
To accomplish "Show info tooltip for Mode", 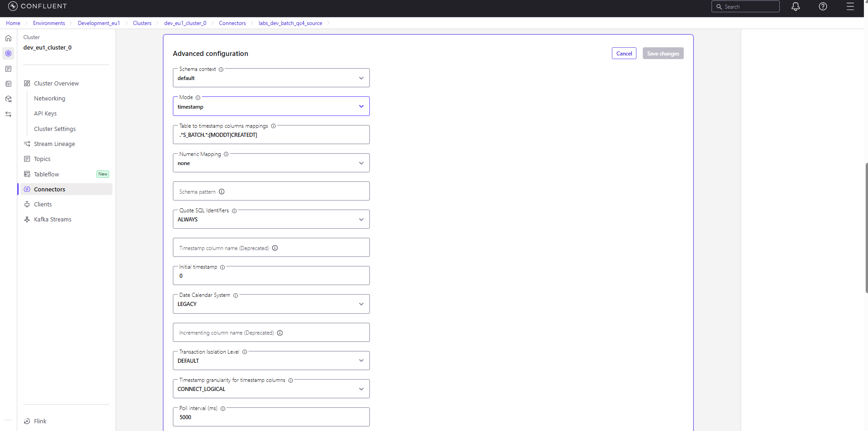I will [198, 98].
